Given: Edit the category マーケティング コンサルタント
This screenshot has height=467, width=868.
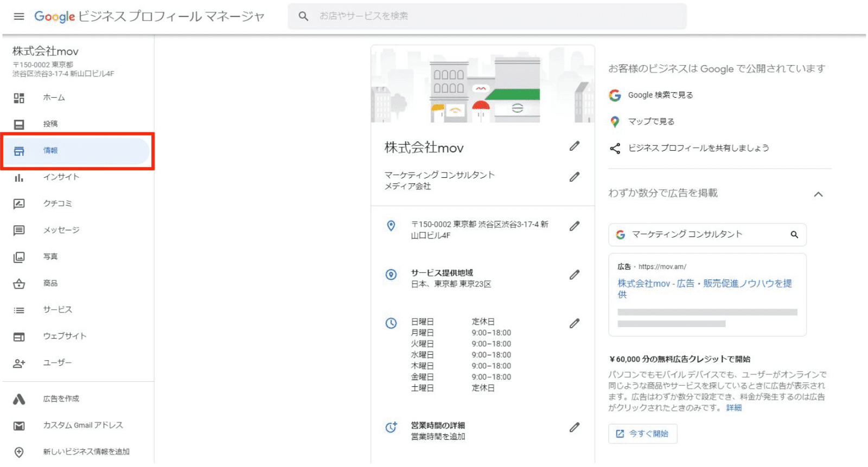Looking at the screenshot, I should pos(575,177).
